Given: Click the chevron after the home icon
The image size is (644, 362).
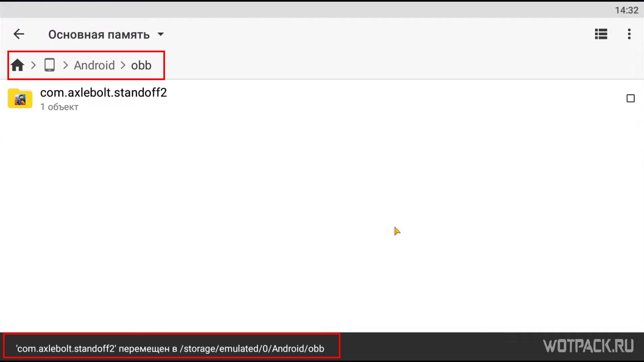Looking at the screenshot, I should tap(33, 65).
